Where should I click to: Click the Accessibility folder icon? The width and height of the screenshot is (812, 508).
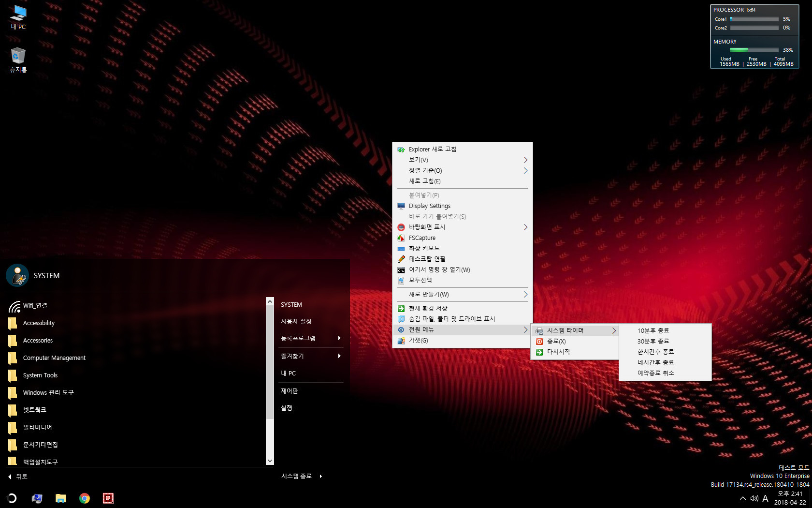(13, 323)
